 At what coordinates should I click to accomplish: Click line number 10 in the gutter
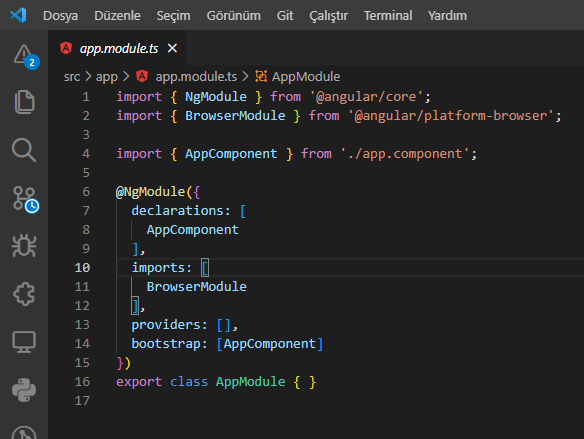82,267
